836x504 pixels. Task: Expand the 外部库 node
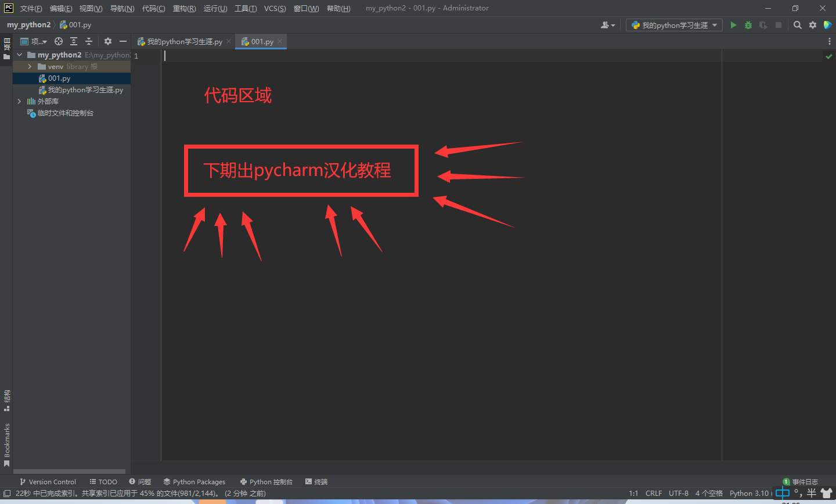pos(20,101)
